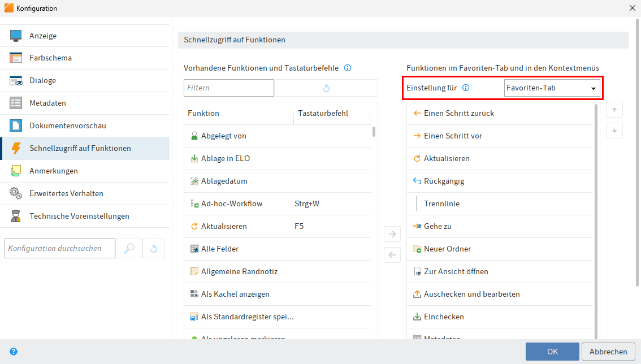The width and height of the screenshot is (641, 364).
Task: Open the Anzeige settings category
Action: point(43,36)
